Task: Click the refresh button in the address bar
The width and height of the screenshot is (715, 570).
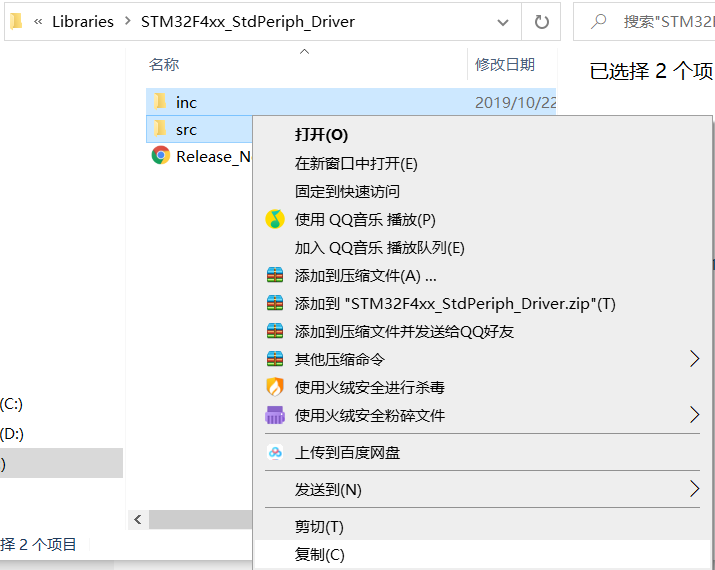Action: (x=541, y=21)
